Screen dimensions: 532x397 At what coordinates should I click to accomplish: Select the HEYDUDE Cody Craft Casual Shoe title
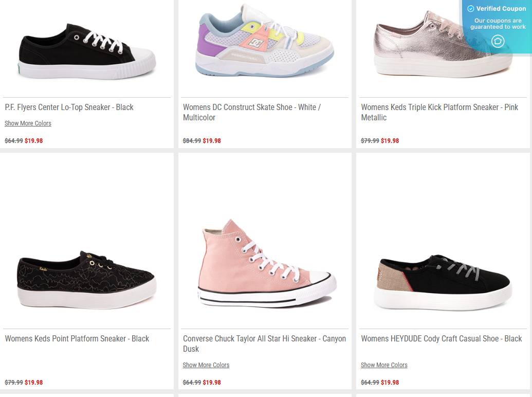click(x=441, y=338)
